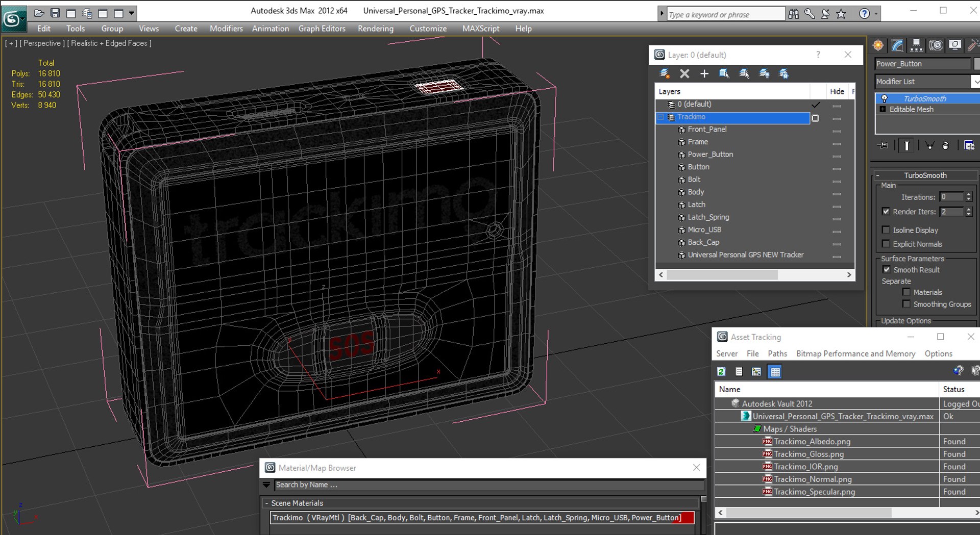Viewport: 980px width, 535px height.
Task: Click the Pin Stack icon
Action: [x=883, y=145]
